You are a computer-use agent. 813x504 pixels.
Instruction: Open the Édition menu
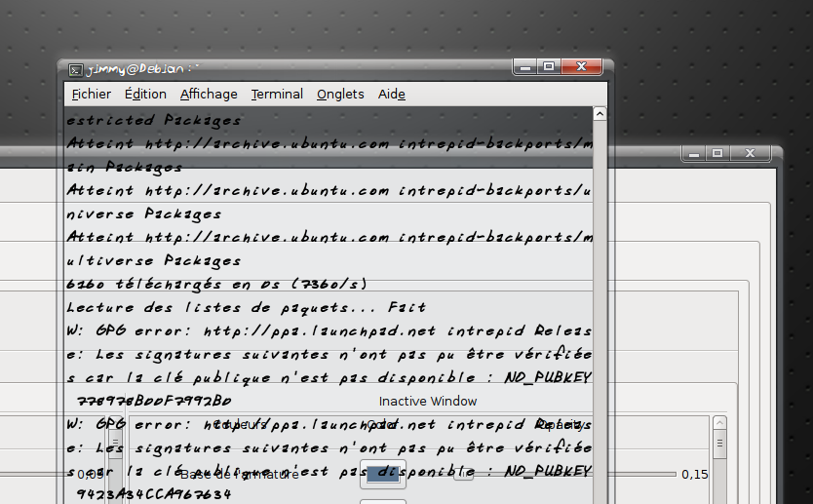[145, 95]
